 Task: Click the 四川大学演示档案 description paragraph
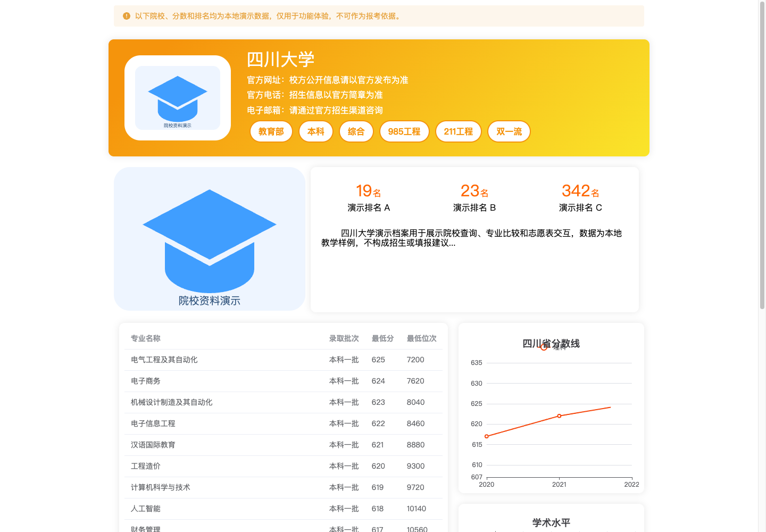(x=471, y=238)
